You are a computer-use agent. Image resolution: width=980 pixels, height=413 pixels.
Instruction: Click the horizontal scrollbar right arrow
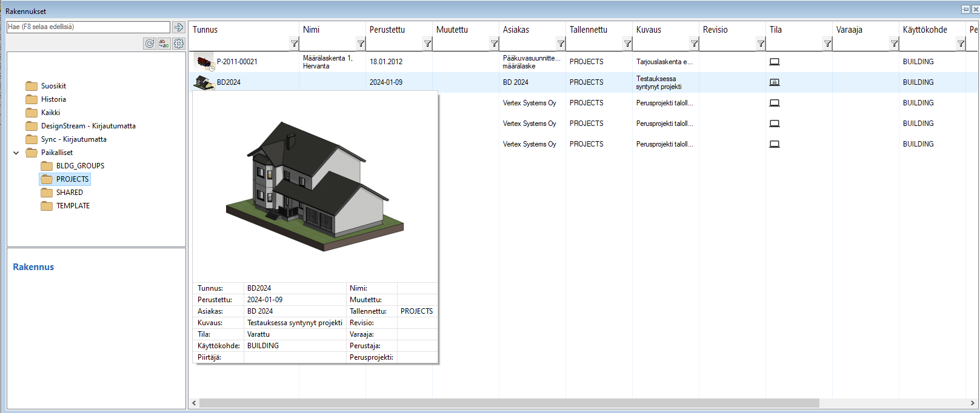(x=972, y=403)
